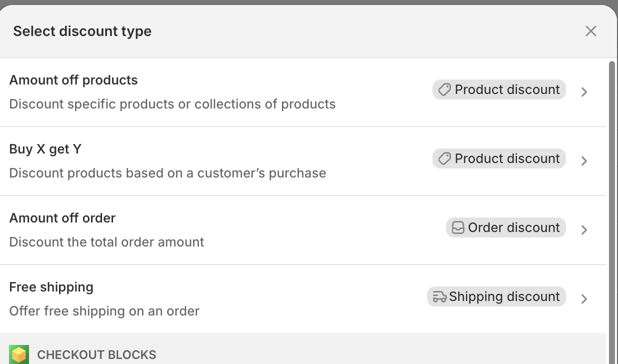Image resolution: width=618 pixels, height=364 pixels.
Task: Click the tag icon in Amount off products badge
Action: point(444,89)
